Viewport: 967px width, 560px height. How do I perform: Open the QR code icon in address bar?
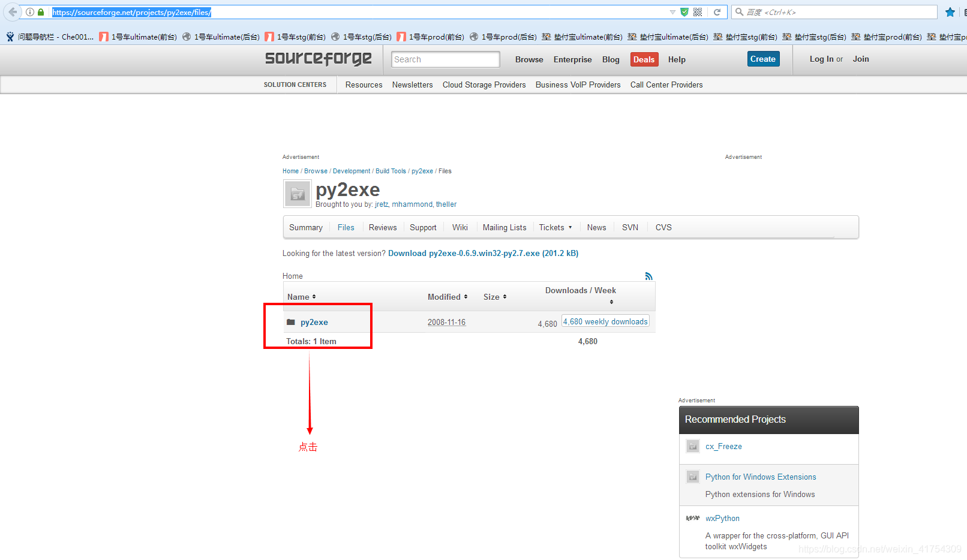[698, 12]
